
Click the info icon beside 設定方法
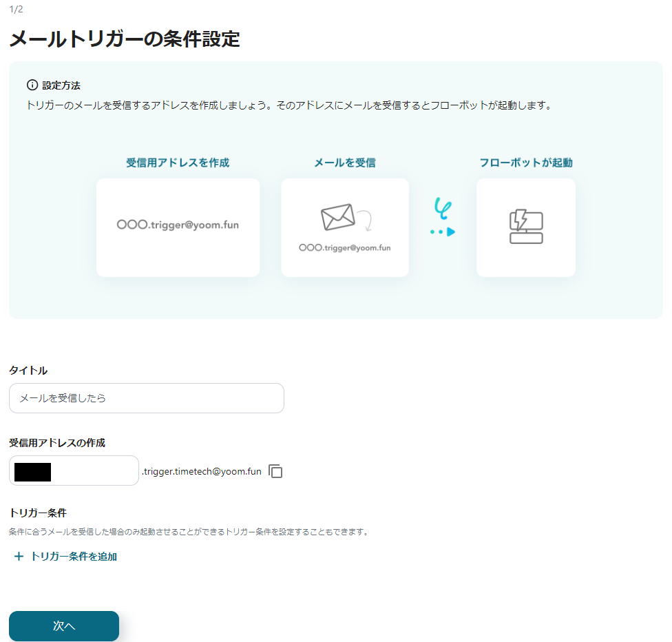point(32,85)
